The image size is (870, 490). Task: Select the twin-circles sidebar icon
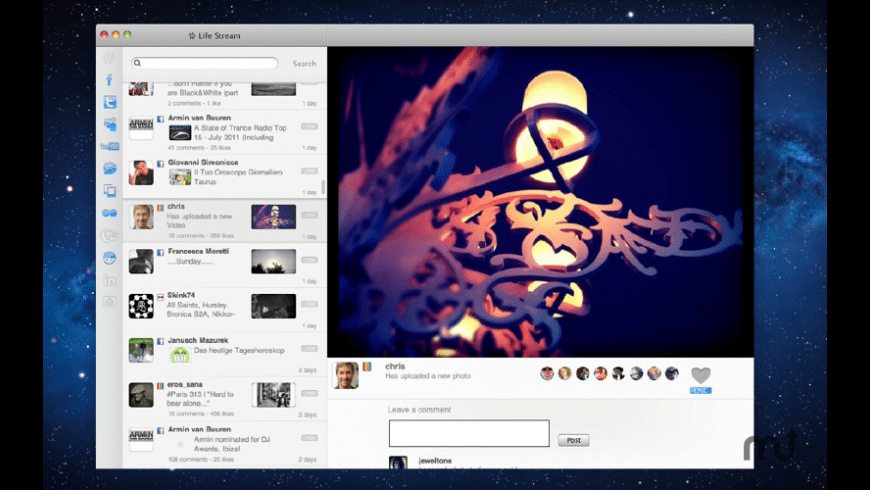[x=110, y=213]
